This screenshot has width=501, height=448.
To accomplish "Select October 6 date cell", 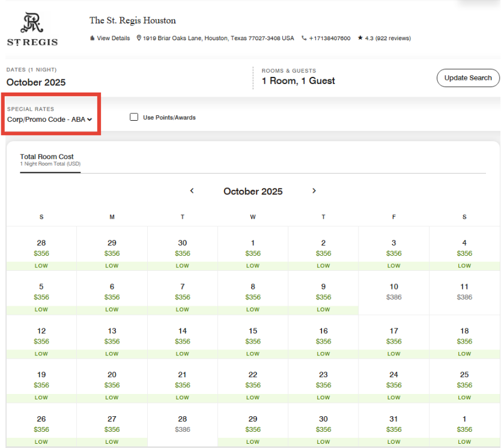I will [x=112, y=292].
